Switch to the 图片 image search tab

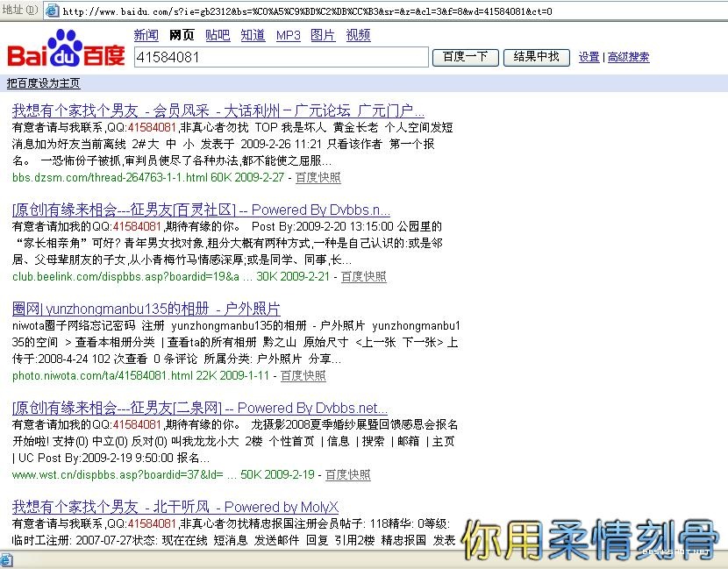click(323, 35)
